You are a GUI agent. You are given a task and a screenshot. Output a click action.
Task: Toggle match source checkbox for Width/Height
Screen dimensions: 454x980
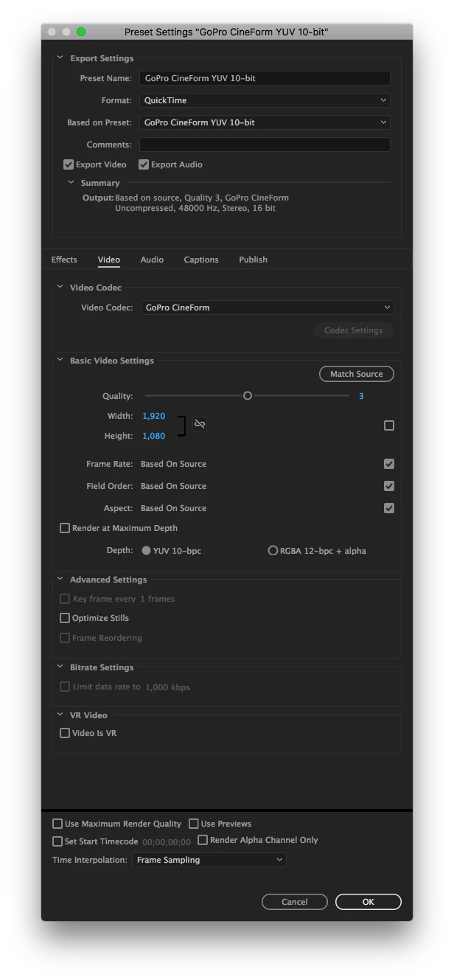click(x=389, y=425)
